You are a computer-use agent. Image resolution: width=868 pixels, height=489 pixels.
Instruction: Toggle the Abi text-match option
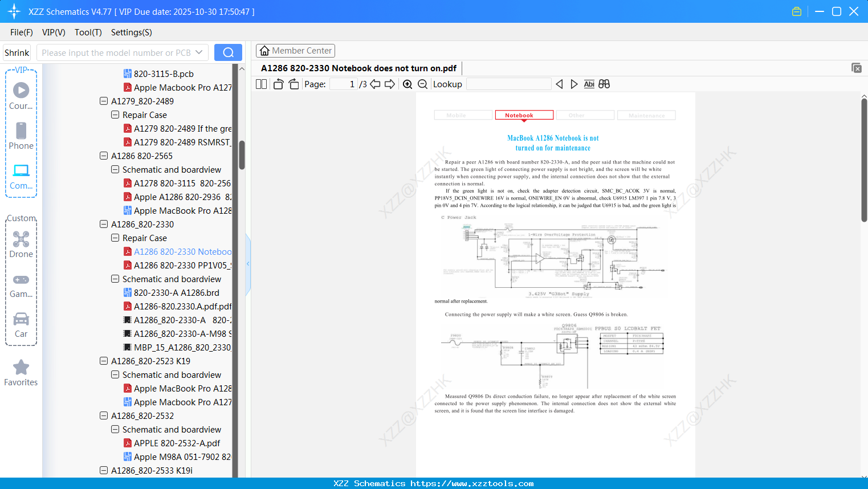[589, 84]
